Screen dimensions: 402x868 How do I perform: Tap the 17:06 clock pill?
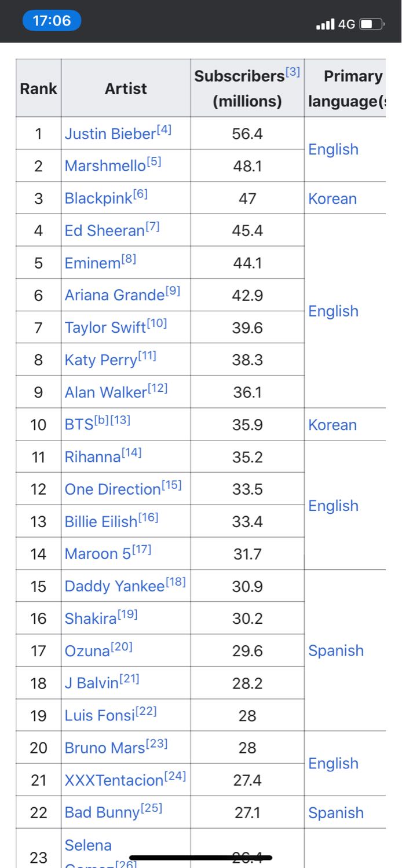coord(52,21)
